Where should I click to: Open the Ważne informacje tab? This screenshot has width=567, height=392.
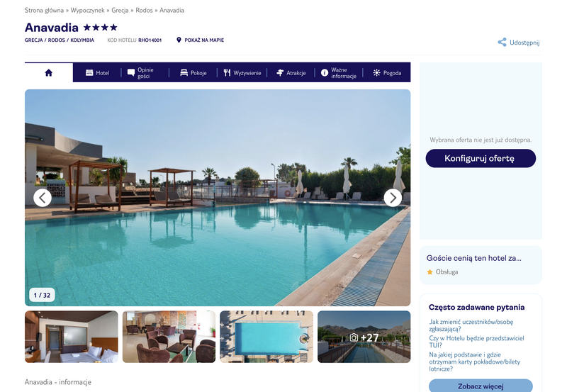(339, 73)
